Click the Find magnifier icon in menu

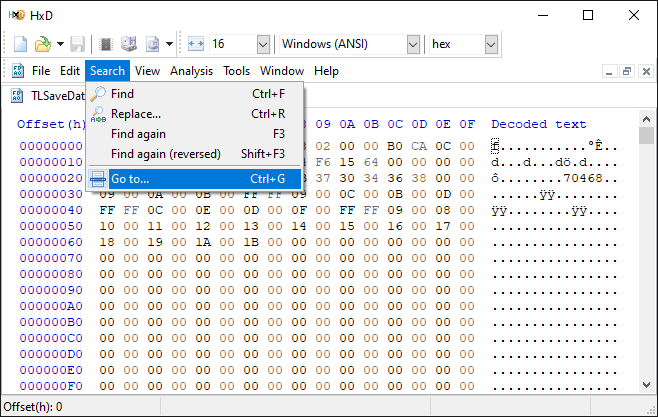[x=98, y=94]
